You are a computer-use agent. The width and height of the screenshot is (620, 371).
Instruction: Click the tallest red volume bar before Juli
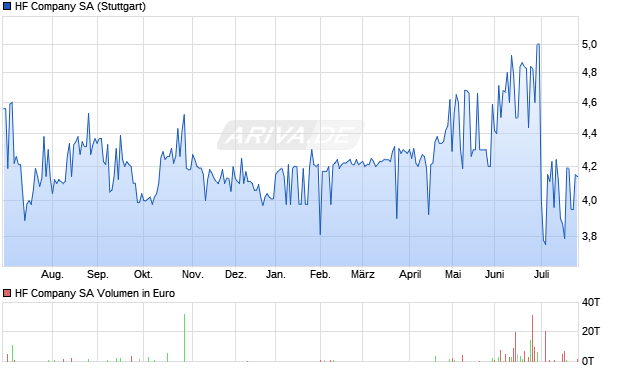tap(533, 339)
